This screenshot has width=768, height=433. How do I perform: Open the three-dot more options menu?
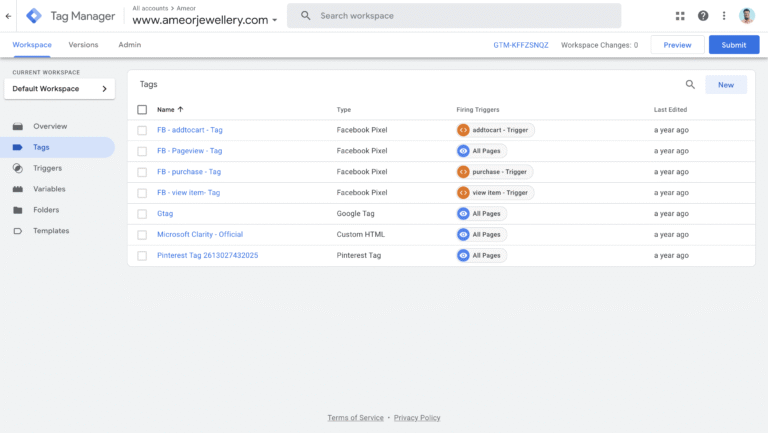(724, 16)
